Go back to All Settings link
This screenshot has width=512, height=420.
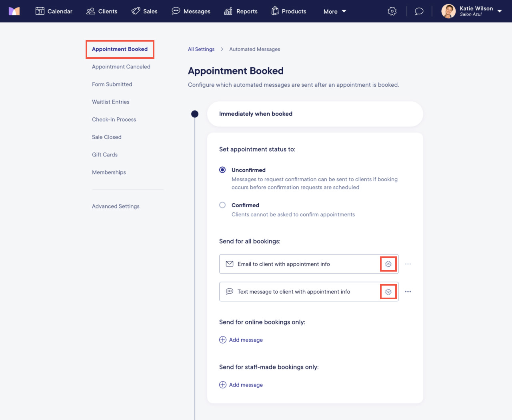coord(201,49)
